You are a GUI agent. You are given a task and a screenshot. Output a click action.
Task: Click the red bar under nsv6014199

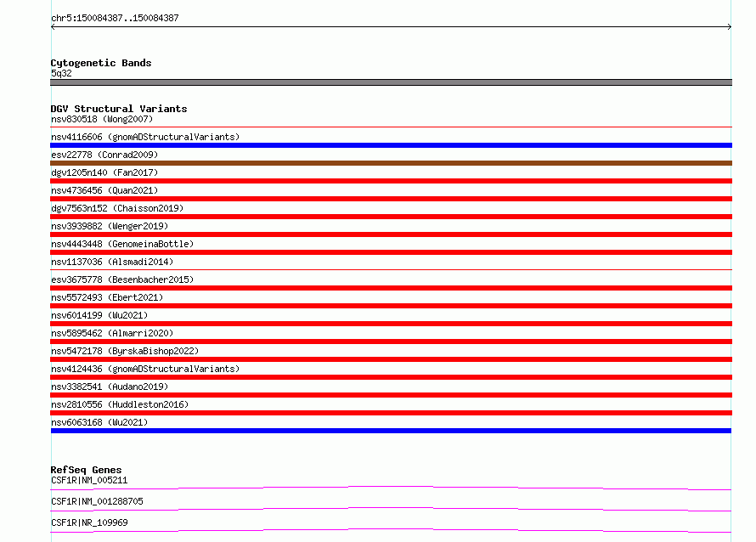pos(391,324)
